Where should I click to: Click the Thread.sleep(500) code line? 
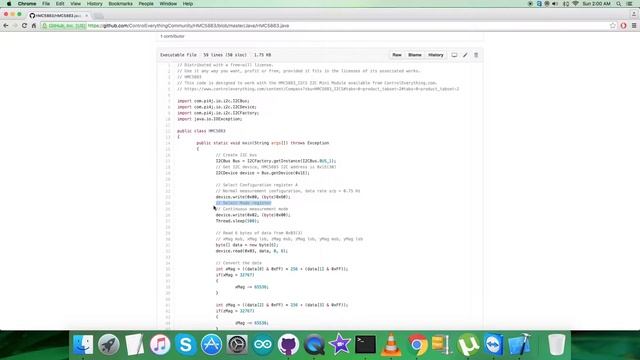tap(237, 221)
